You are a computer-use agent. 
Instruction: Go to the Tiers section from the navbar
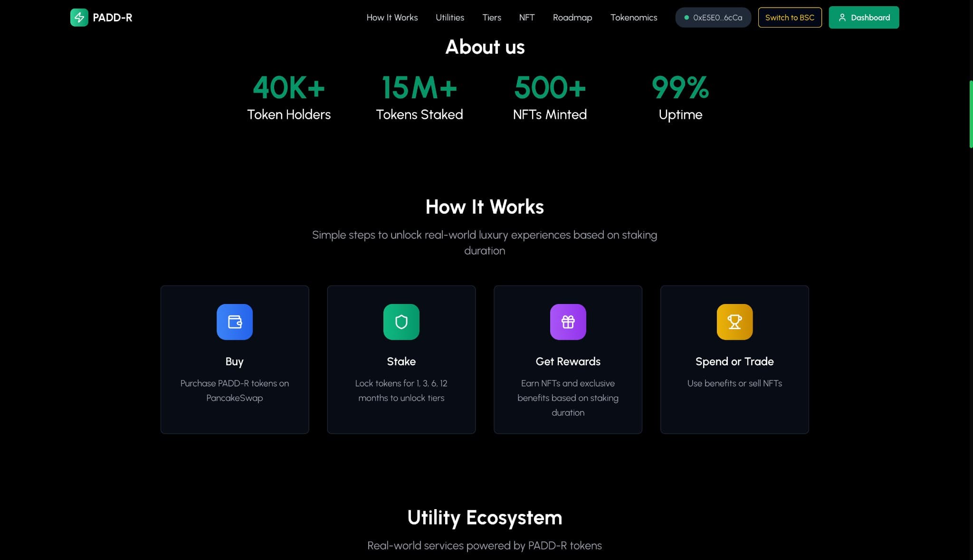point(491,18)
